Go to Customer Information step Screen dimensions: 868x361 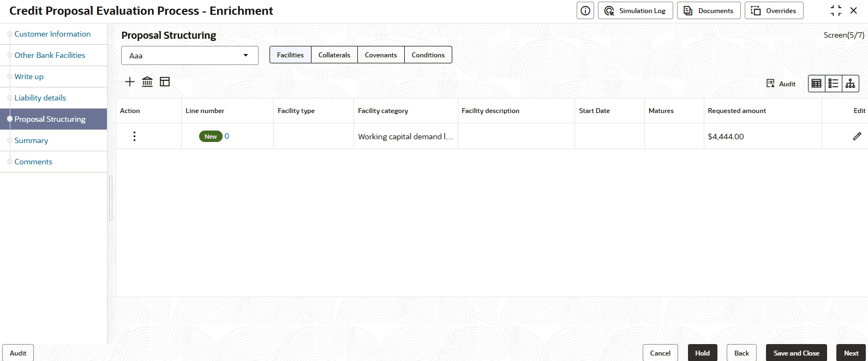pos(52,34)
